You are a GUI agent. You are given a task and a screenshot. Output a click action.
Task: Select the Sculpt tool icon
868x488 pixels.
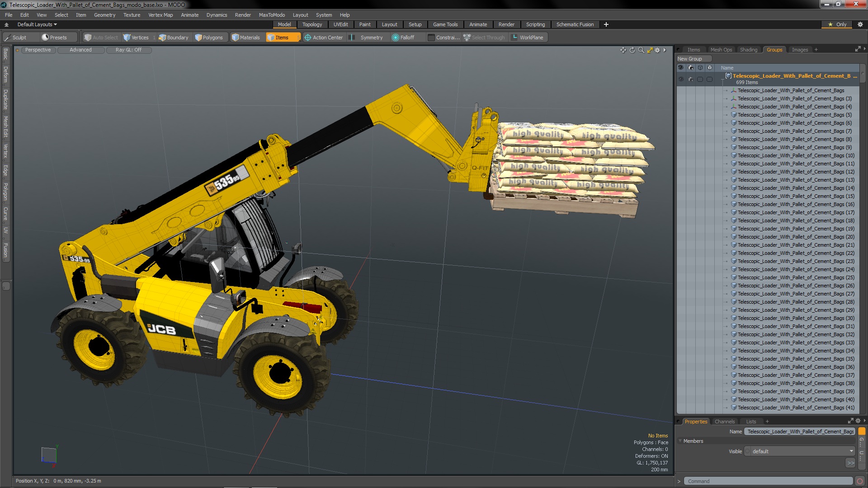pyautogui.click(x=7, y=38)
